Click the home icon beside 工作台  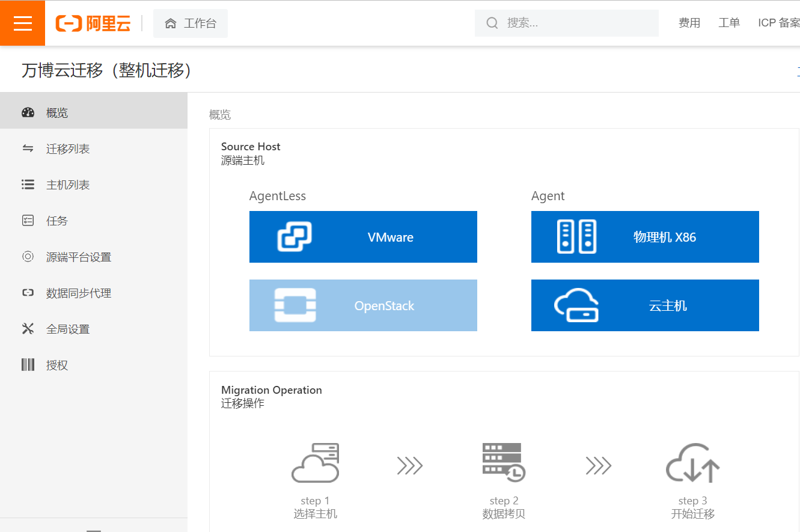point(171,23)
